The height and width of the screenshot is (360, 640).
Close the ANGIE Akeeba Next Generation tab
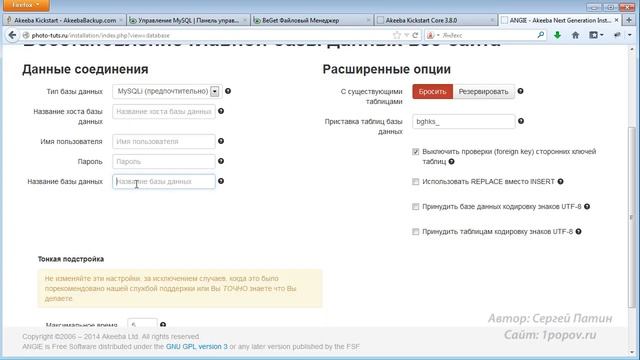616,20
